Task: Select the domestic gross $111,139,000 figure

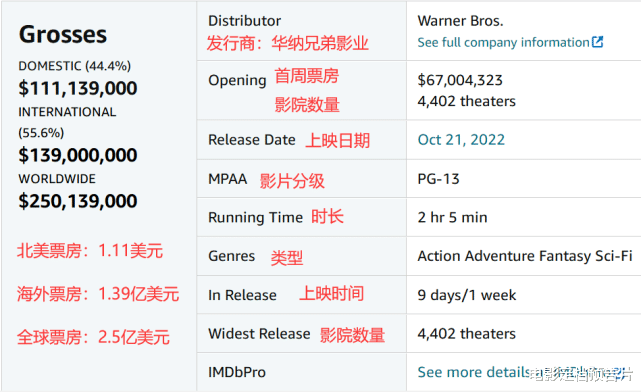Action: (x=78, y=88)
